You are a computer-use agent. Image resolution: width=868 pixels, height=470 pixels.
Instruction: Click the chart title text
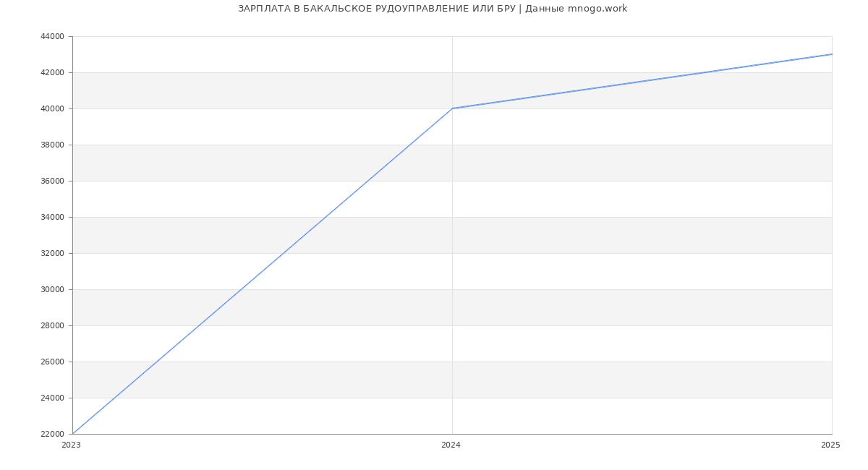coord(433,9)
